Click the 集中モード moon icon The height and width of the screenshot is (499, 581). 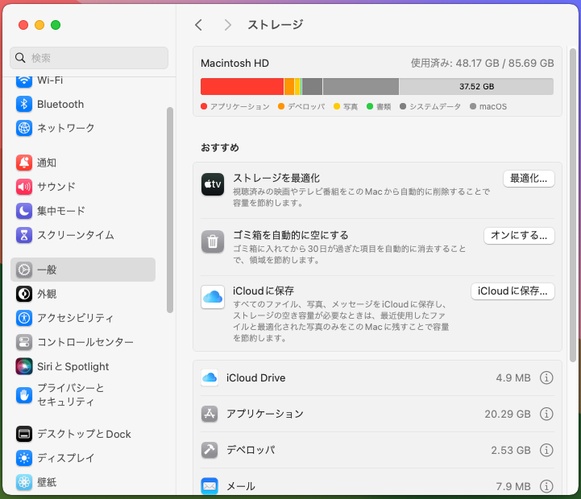24,211
